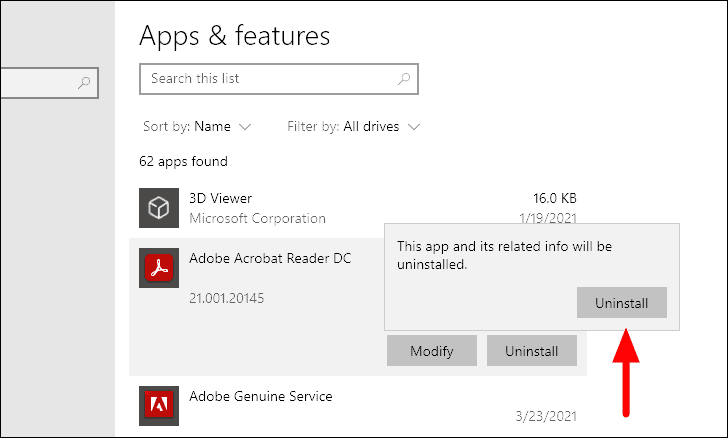Click the 3/23/2021 install date
The width and height of the screenshot is (728, 438).
(x=546, y=416)
